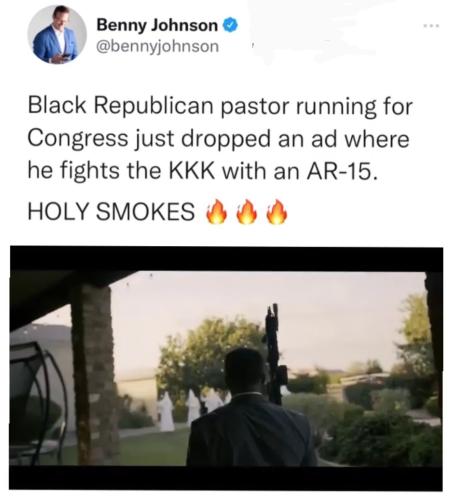The width and height of the screenshot is (454, 500).
Task: Click the blue verified badge
Action: [x=230, y=25]
